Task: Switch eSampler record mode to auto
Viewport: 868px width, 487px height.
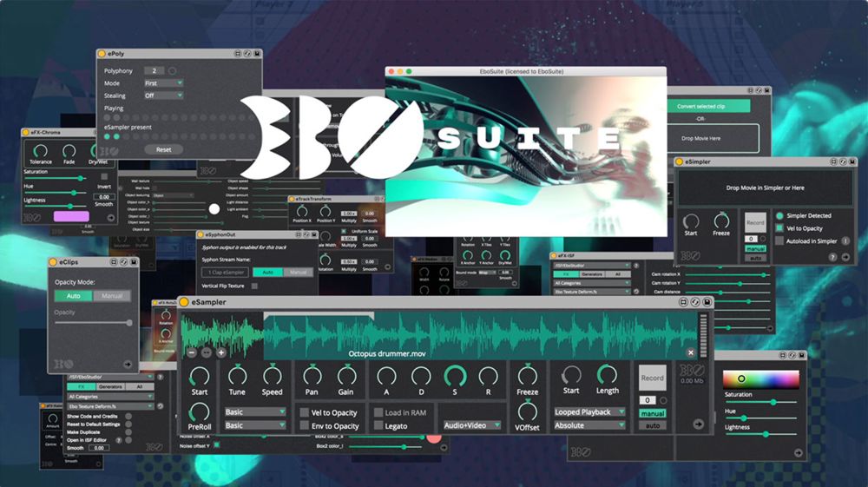Action: [x=652, y=425]
